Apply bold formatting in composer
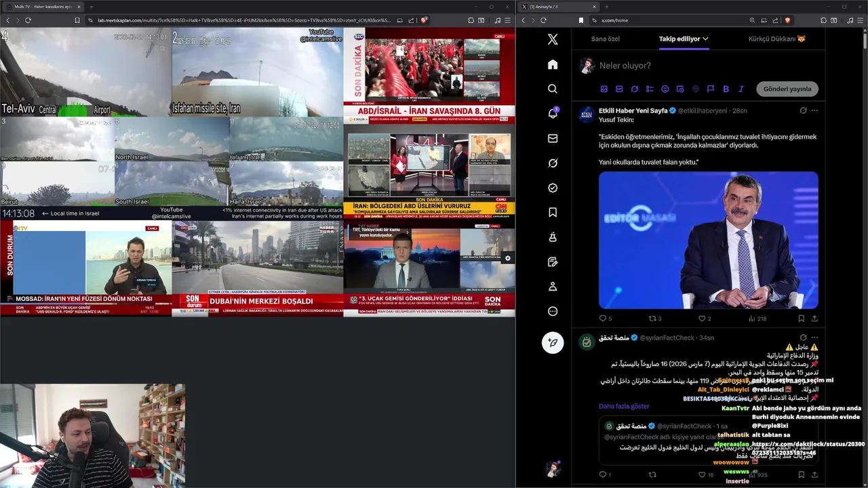The image size is (868, 488). (x=726, y=89)
